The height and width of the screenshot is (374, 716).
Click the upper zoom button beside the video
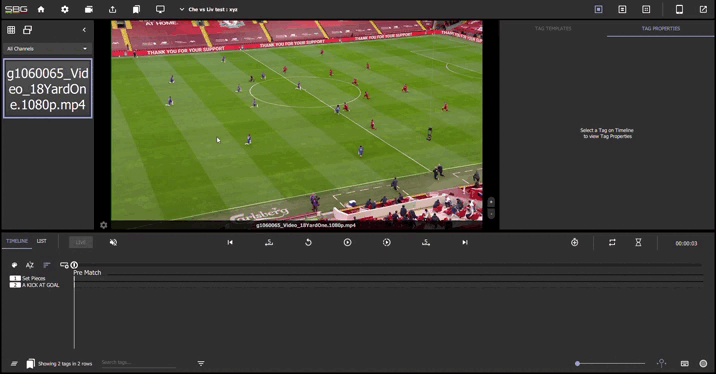coord(491,202)
